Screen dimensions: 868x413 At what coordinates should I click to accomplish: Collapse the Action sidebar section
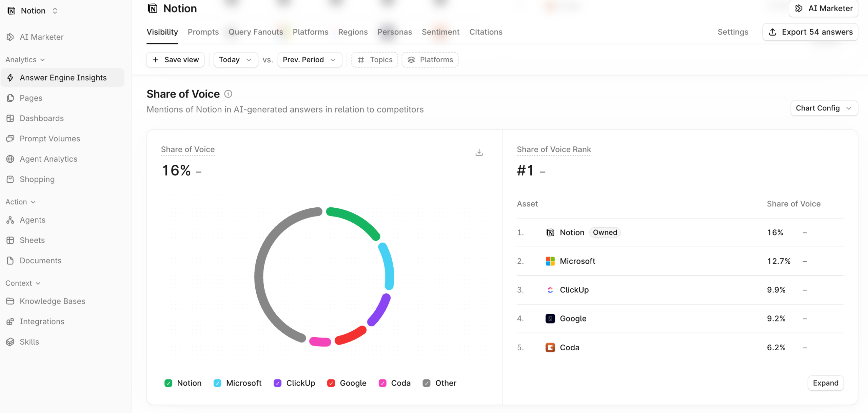pos(20,202)
